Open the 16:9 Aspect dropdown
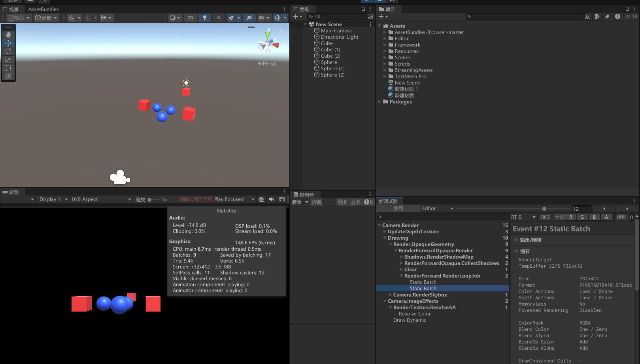The width and height of the screenshot is (640, 364). click(101, 199)
